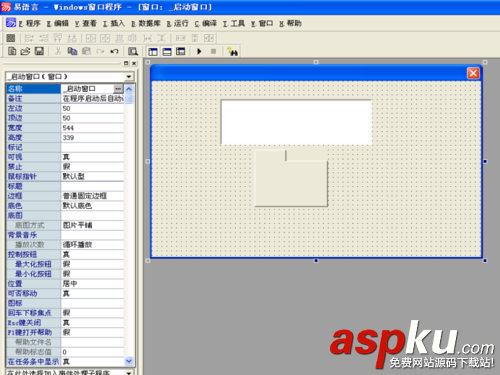Open the 帮助 menu

290,23
